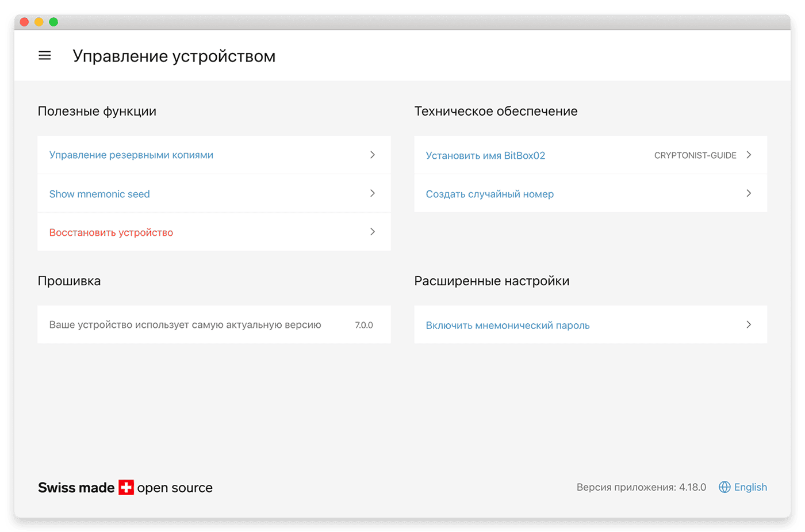Click chevron next to Восстановить устройство
This screenshot has height=532, width=805.
point(373,232)
